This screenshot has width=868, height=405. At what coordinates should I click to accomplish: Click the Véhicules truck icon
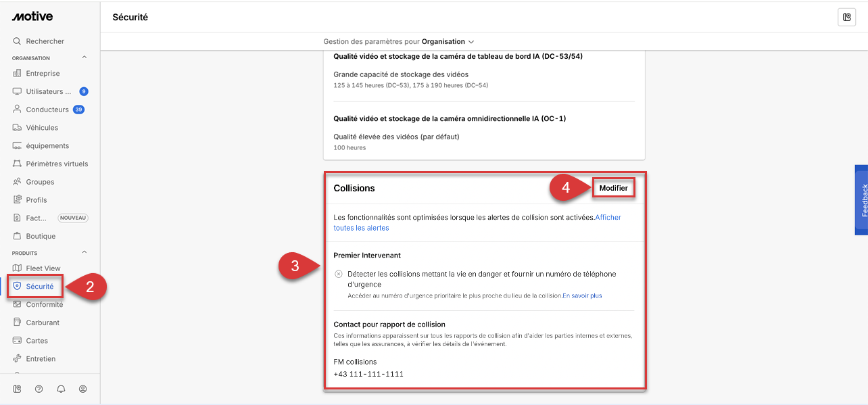(18, 128)
